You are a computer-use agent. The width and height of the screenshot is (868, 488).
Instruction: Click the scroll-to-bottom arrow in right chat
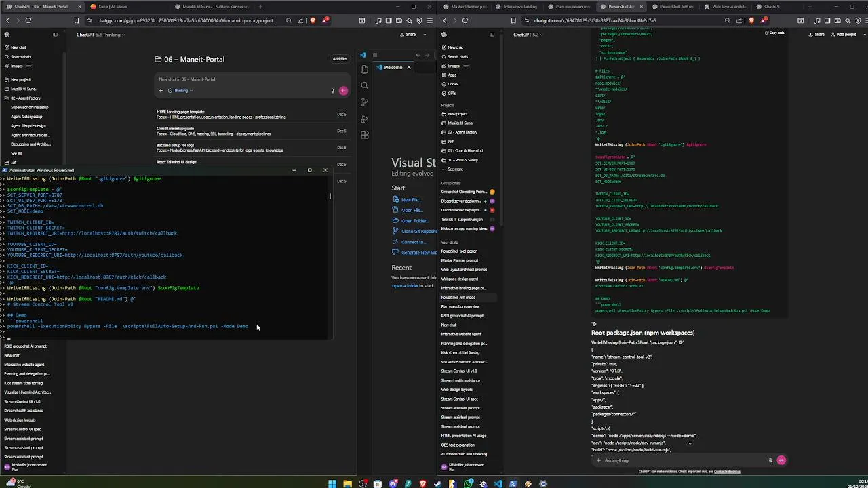[x=690, y=443]
